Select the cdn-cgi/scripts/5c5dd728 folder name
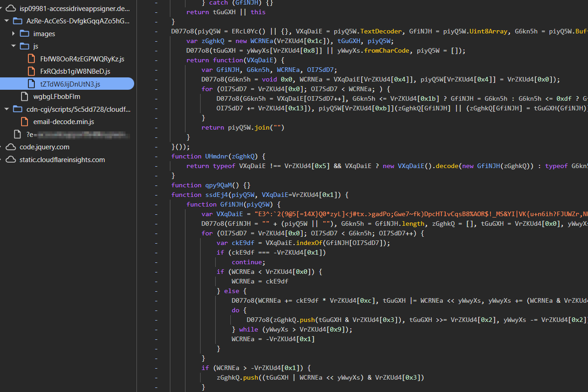This screenshot has width=588, height=392. click(x=79, y=109)
